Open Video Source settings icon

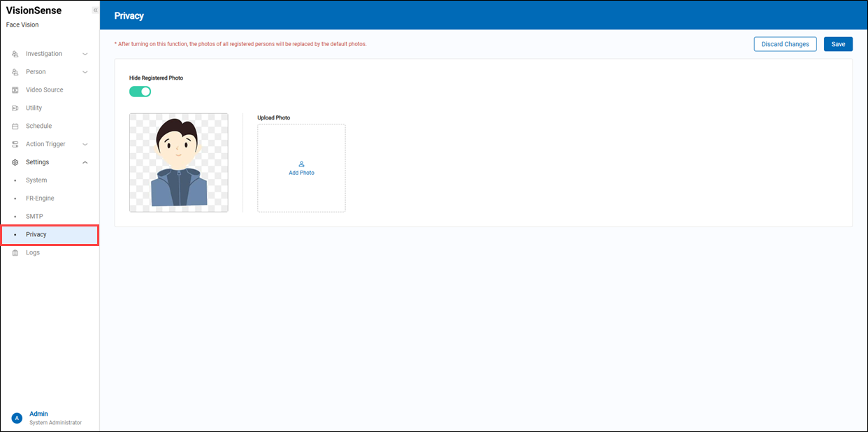tap(15, 89)
